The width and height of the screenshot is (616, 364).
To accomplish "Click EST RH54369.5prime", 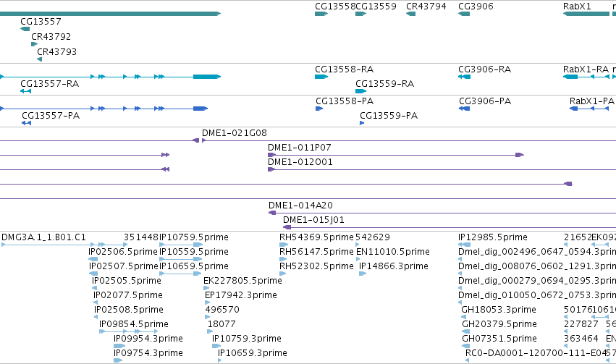I will tap(284, 245).
